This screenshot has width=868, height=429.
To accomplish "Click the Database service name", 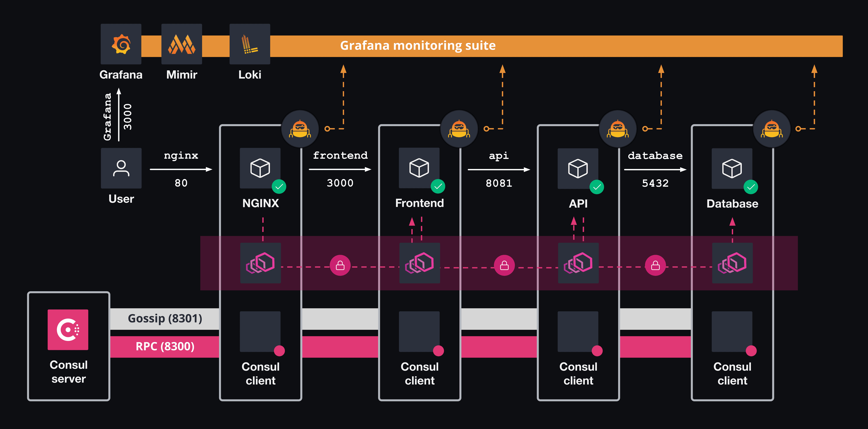I will tap(732, 204).
